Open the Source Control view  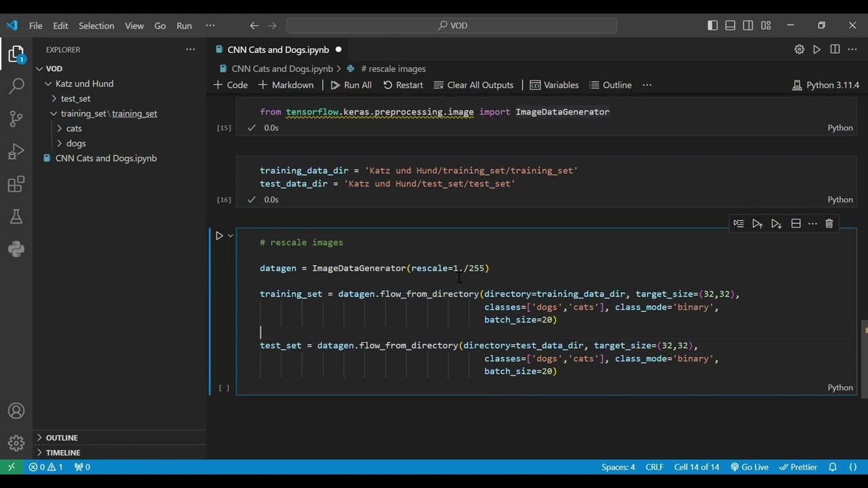(x=16, y=119)
